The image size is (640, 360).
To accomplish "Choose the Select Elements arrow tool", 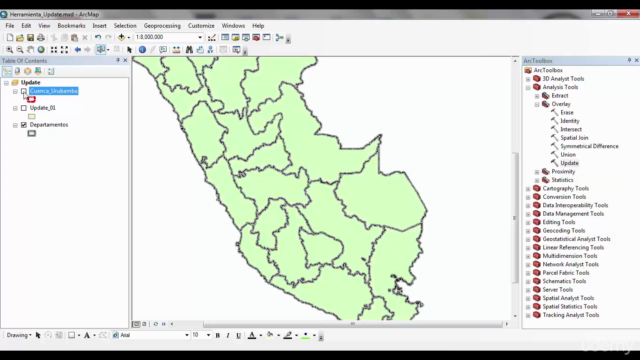I will [x=129, y=50].
